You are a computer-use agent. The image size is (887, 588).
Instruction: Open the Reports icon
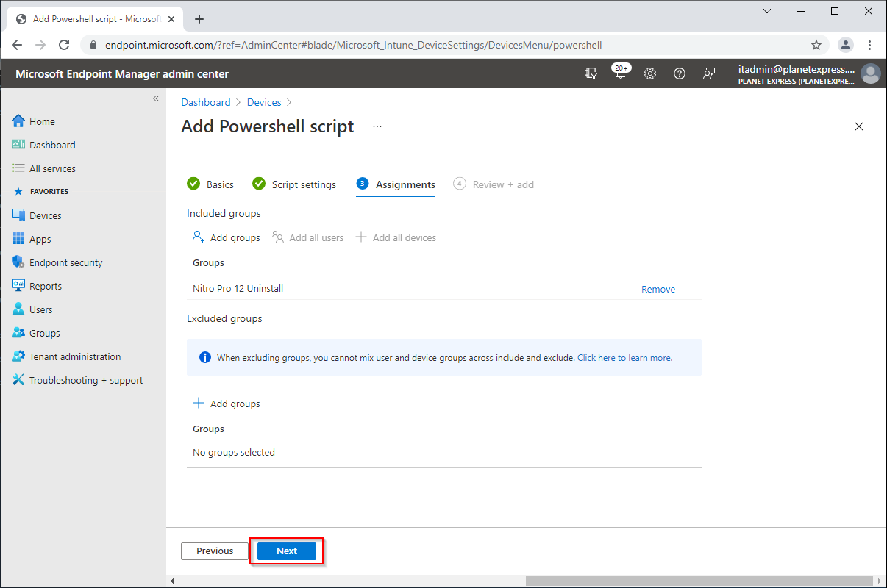(18, 286)
